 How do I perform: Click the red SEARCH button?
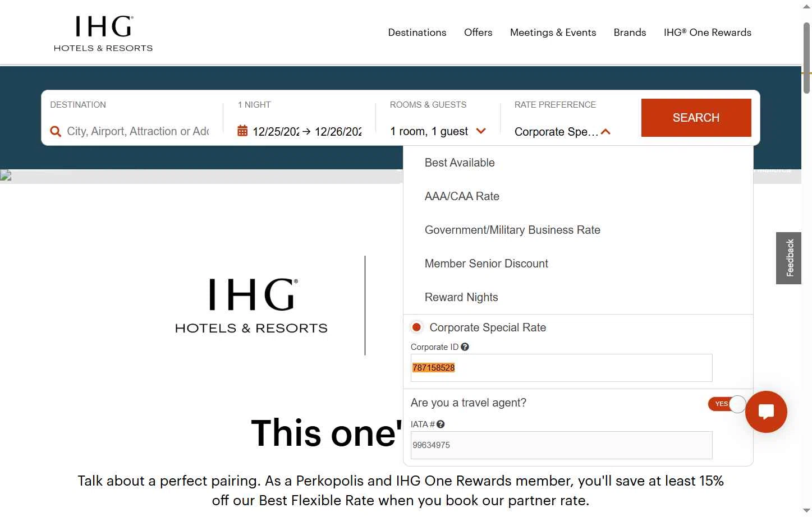[696, 118]
